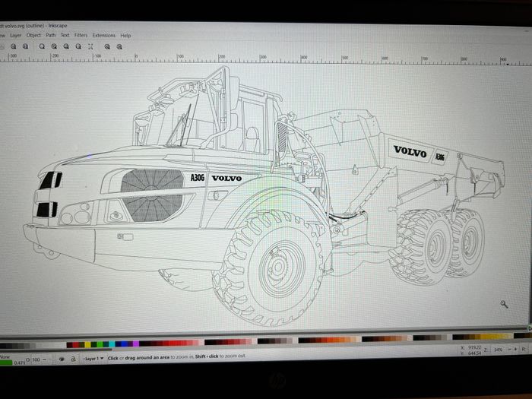Open the Layer menu
Viewport: 532px width, 399px height.
pyautogui.click(x=15, y=35)
